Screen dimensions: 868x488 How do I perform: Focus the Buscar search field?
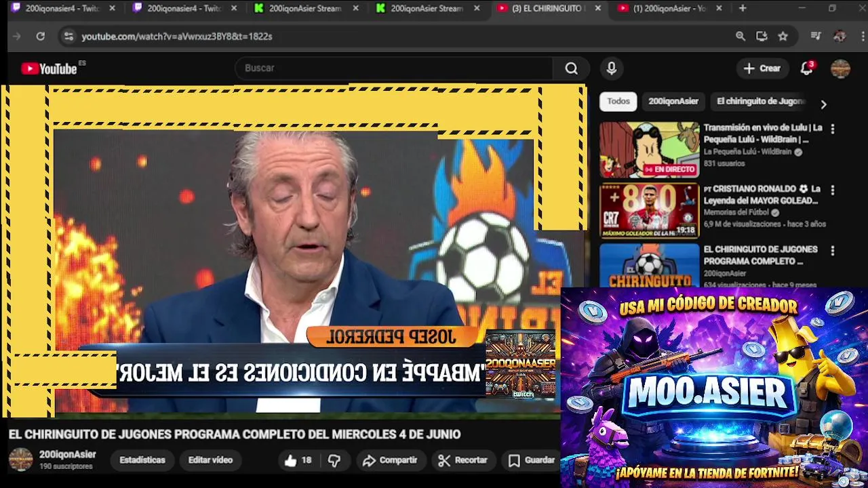(x=393, y=68)
